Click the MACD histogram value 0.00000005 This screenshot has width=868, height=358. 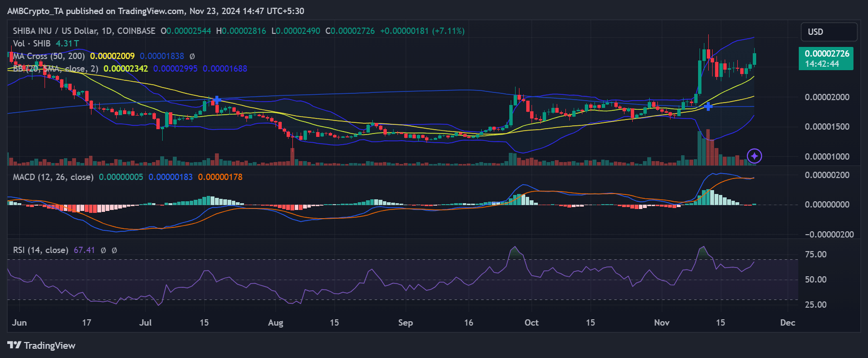[x=121, y=177]
